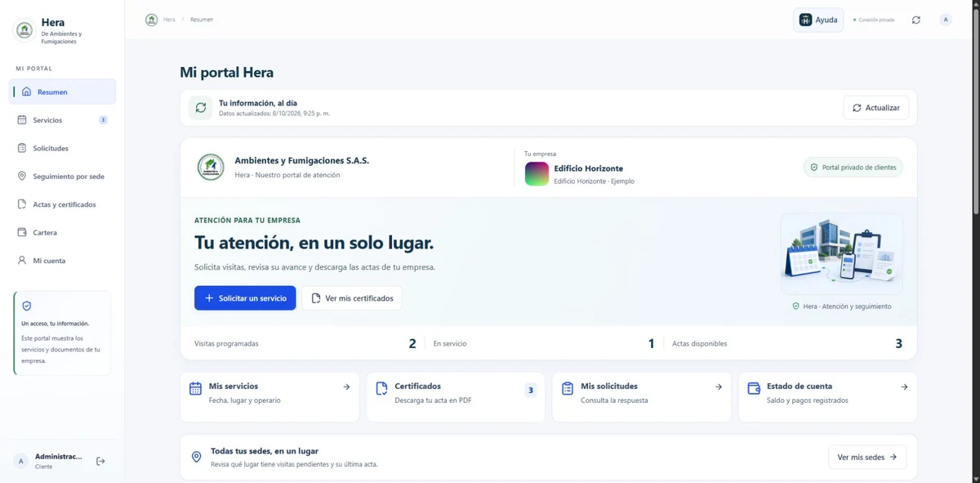Screen dimensions: 980x483
Task: Go to Cartera section
Action: (62, 233)
